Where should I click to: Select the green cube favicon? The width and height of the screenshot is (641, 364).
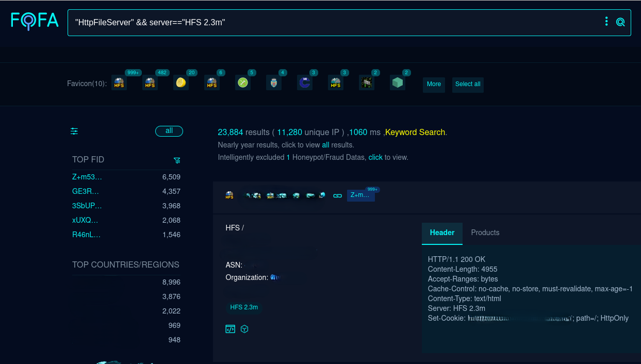398,82
